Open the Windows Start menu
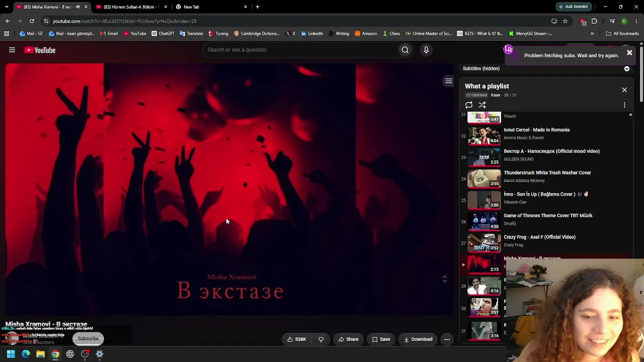Viewport: 644px width, 362px height. (11, 354)
